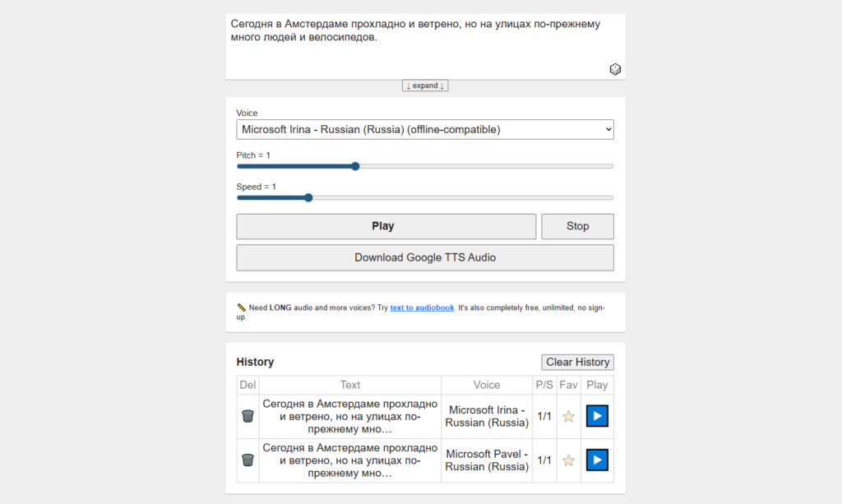Select the Text column header in History
Screen dimensions: 842x504
tap(349, 385)
